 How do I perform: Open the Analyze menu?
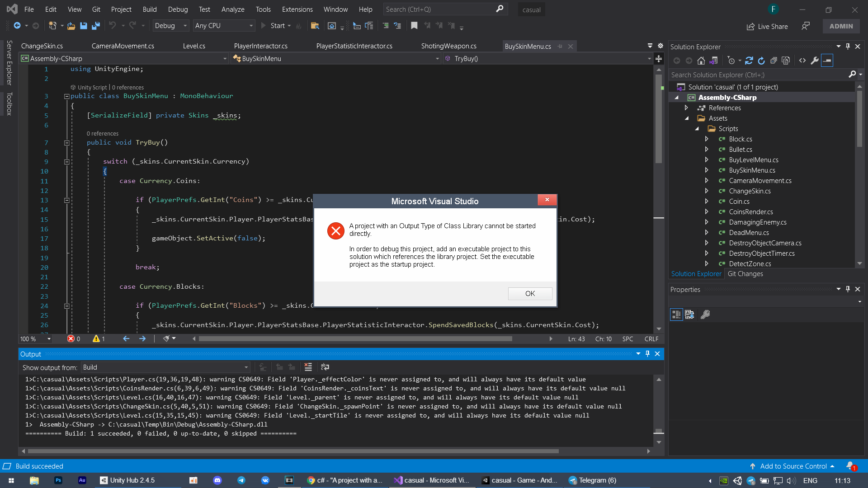tap(233, 9)
